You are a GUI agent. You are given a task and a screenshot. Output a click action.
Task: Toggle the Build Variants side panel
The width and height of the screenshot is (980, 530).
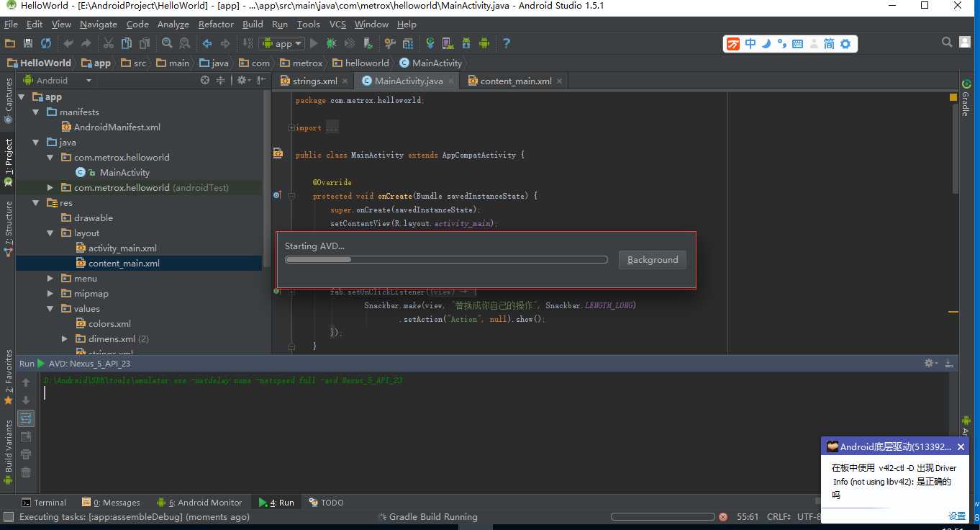8,452
